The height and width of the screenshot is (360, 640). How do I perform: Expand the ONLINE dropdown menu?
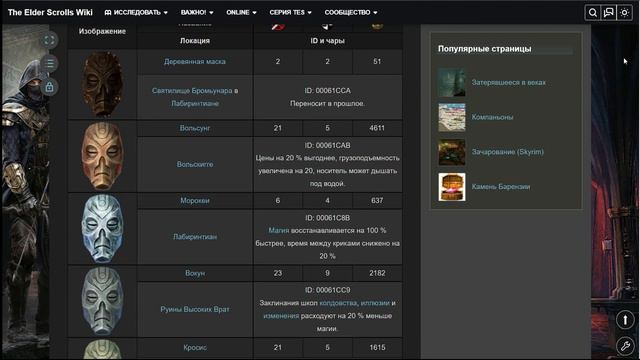click(x=241, y=13)
